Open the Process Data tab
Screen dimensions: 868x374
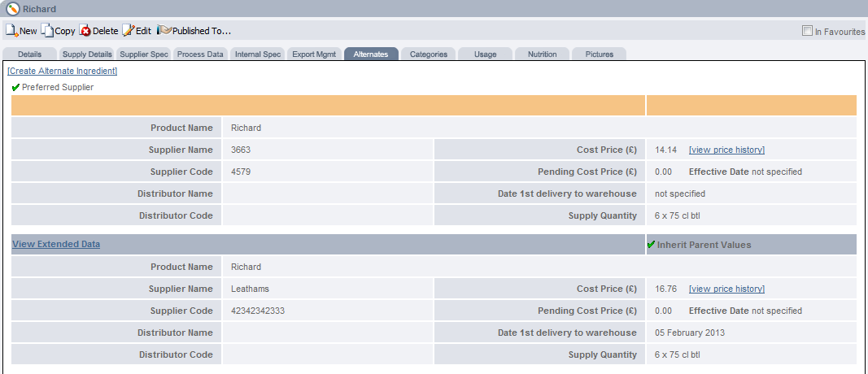[200, 54]
